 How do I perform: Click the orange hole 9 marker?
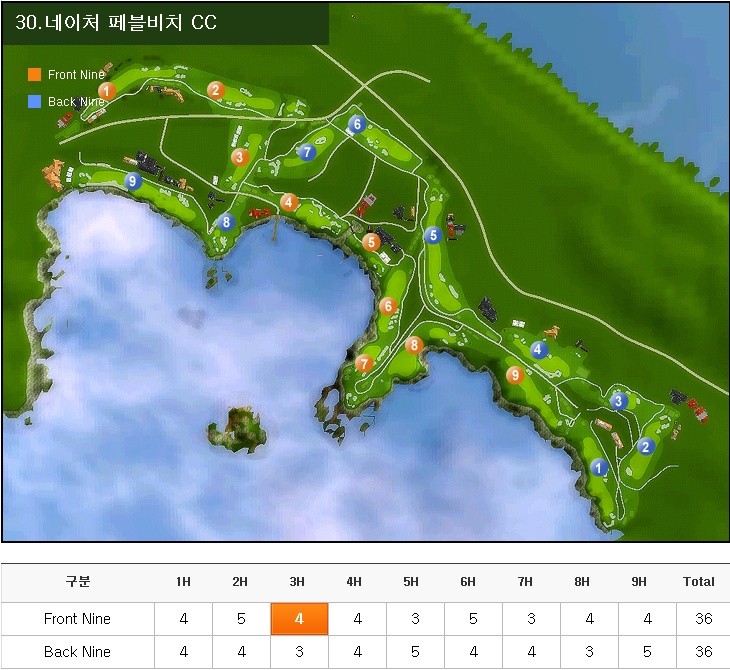click(x=515, y=375)
